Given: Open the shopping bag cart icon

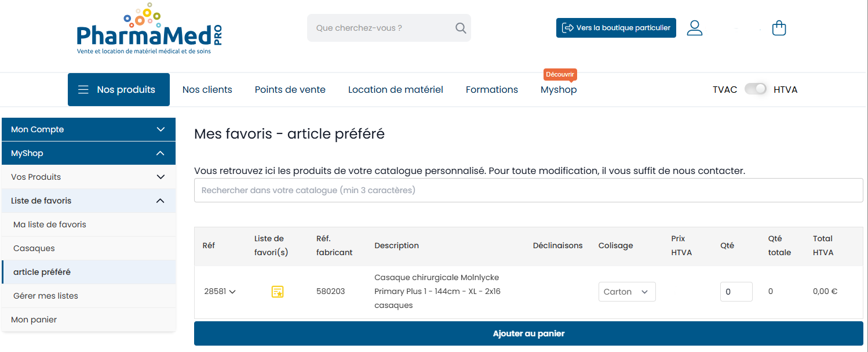Looking at the screenshot, I should coord(779,28).
